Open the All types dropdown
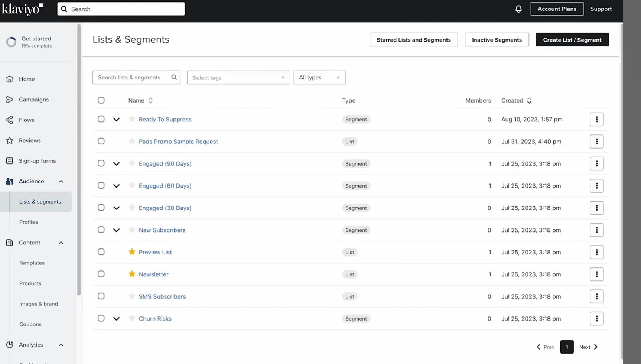 (319, 77)
